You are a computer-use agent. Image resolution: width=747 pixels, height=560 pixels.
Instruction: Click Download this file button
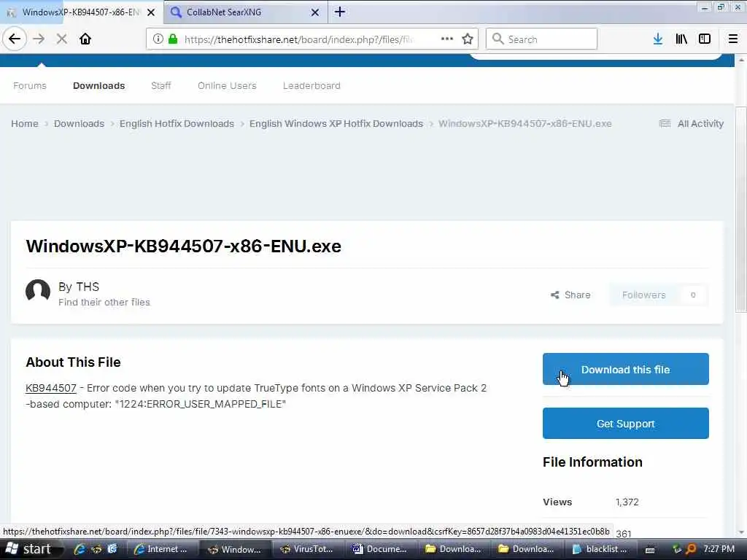(625, 369)
